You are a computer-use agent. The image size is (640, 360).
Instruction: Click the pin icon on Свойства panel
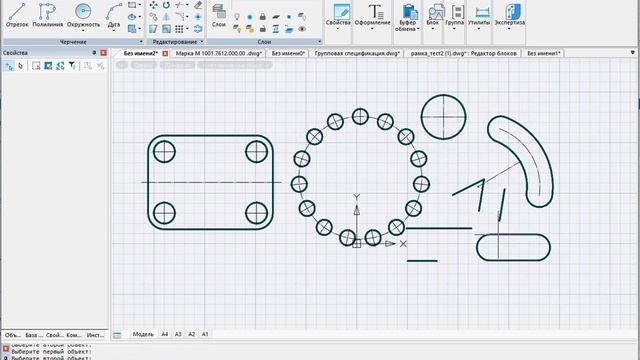coord(94,53)
